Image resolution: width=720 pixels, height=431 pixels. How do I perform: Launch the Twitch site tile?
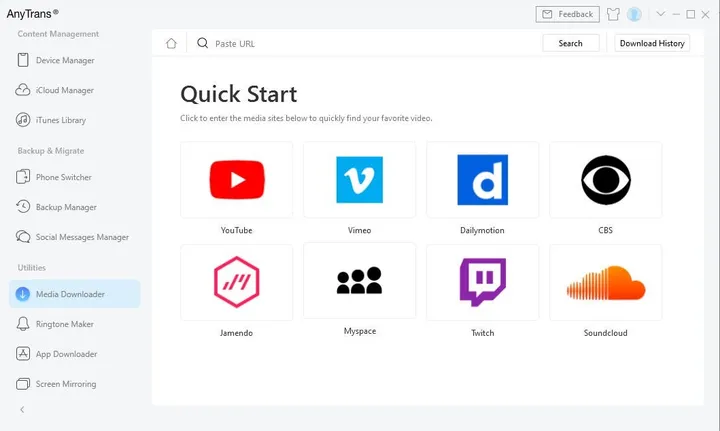pyautogui.click(x=483, y=282)
